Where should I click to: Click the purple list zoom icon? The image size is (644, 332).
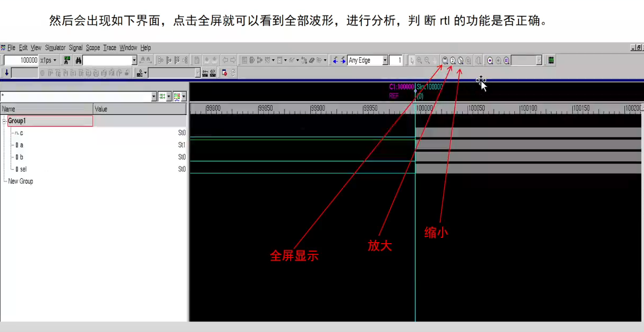[x=506, y=61]
